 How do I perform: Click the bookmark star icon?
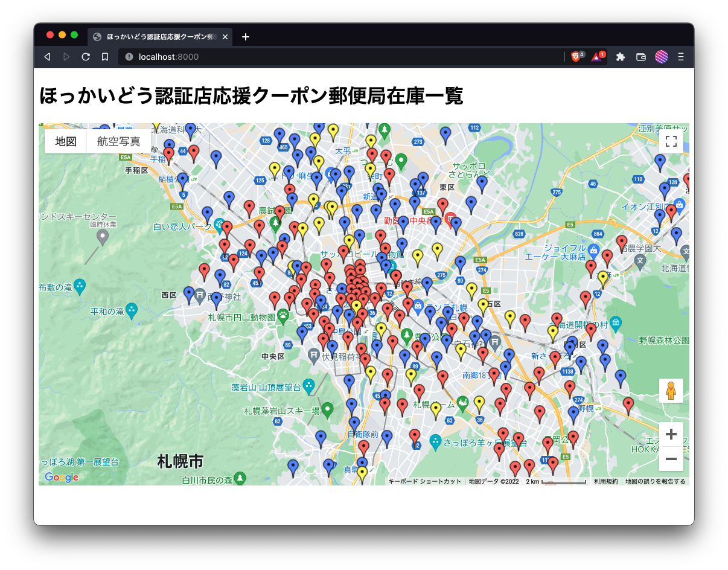[x=104, y=56]
